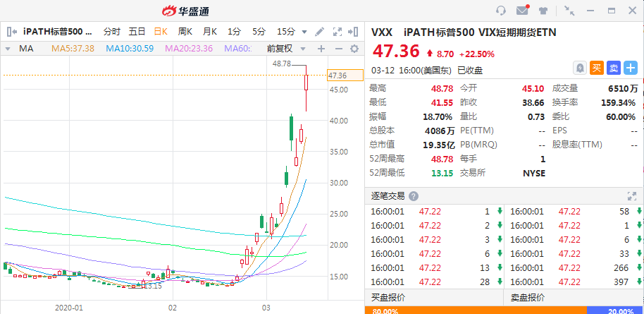Click the MA10:30.59 indicator label
The width and height of the screenshot is (644, 314).
click(130, 49)
